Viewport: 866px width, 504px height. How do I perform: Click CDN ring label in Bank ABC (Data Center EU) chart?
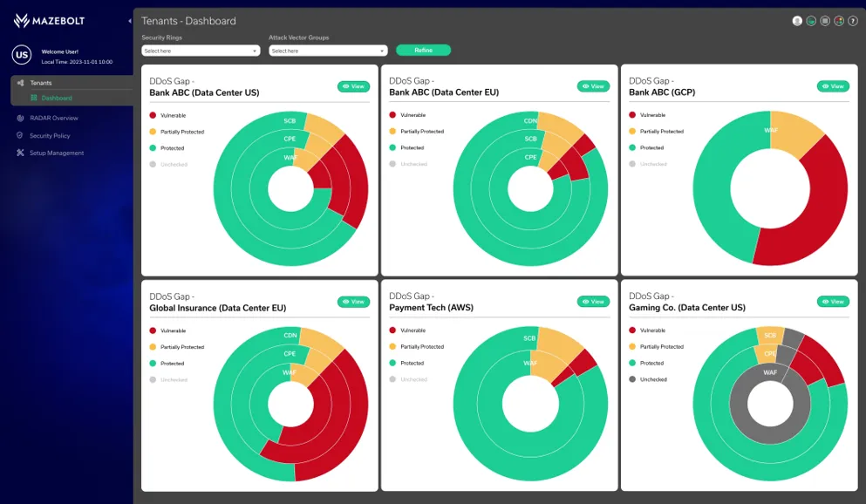(x=530, y=121)
